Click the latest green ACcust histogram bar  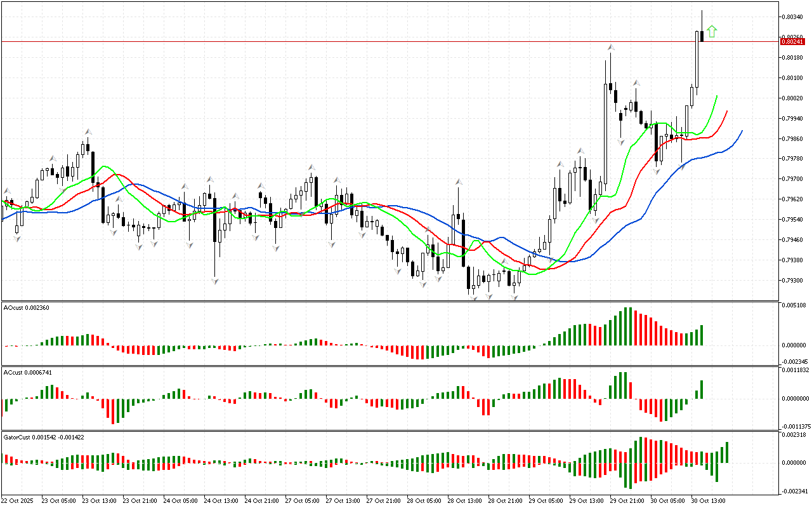tap(702, 389)
